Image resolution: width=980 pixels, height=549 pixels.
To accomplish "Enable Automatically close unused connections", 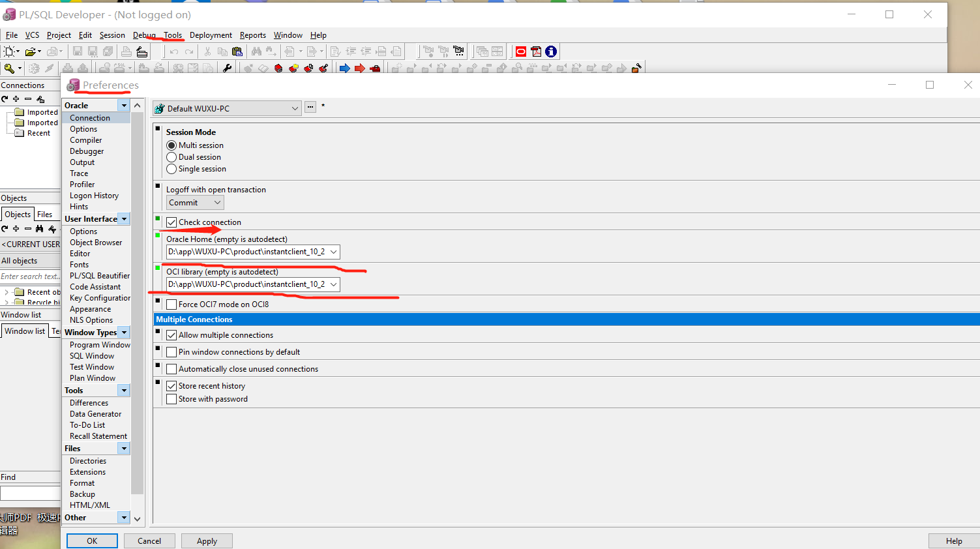I will (x=171, y=369).
